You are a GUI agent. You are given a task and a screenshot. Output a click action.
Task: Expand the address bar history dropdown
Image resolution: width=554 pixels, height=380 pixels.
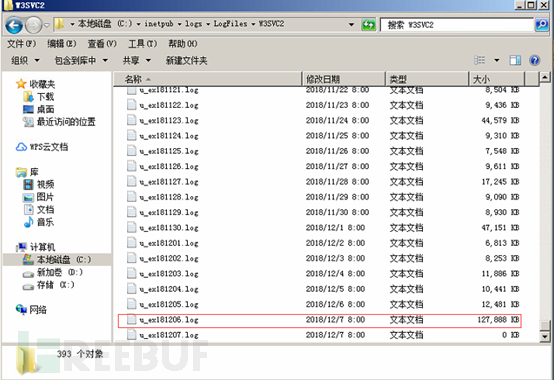351,24
